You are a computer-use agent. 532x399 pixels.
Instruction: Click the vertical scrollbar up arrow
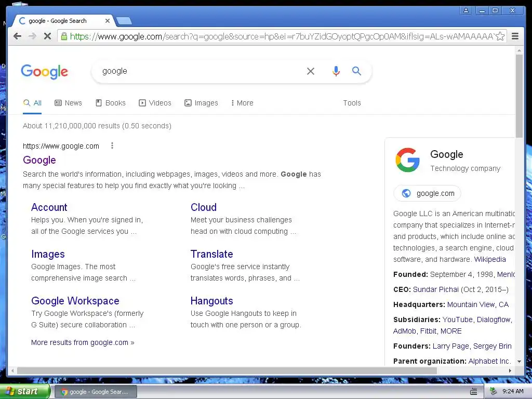click(x=519, y=50)
